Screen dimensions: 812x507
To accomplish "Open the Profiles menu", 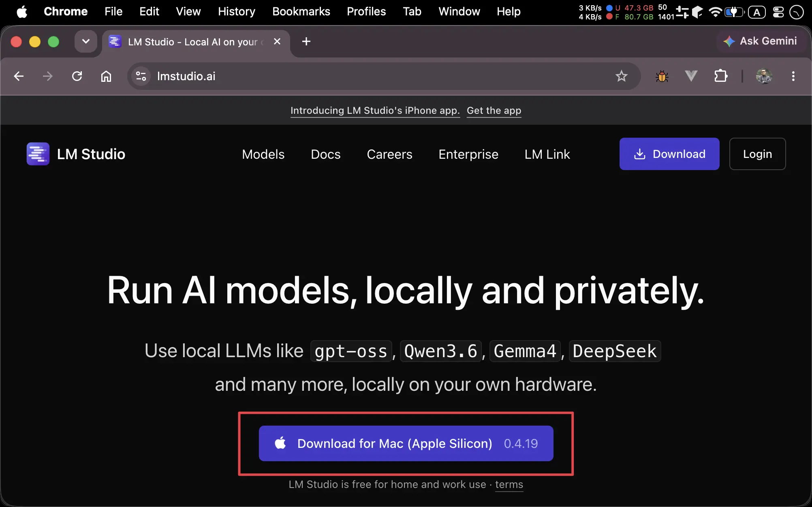I will tap(366, 11).
